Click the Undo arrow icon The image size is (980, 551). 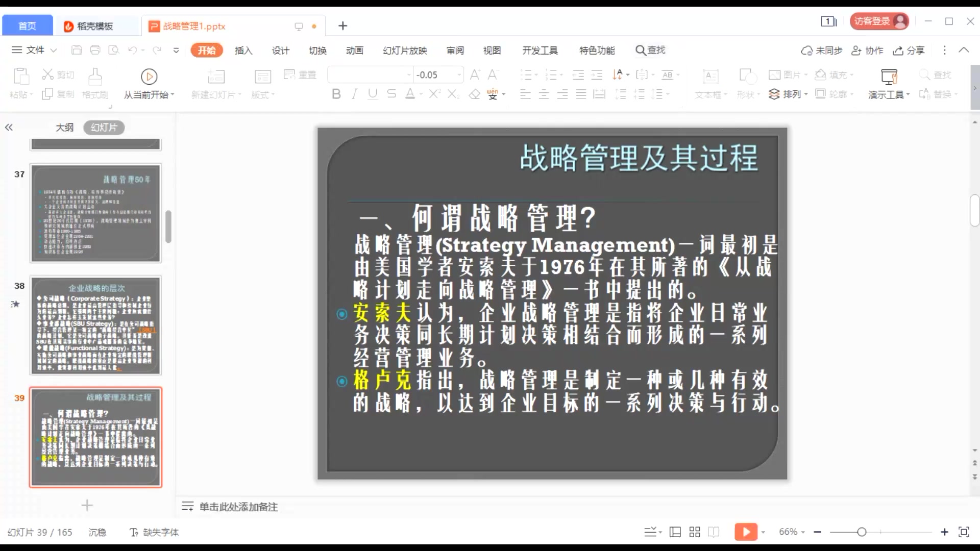[x=132, y=50]
